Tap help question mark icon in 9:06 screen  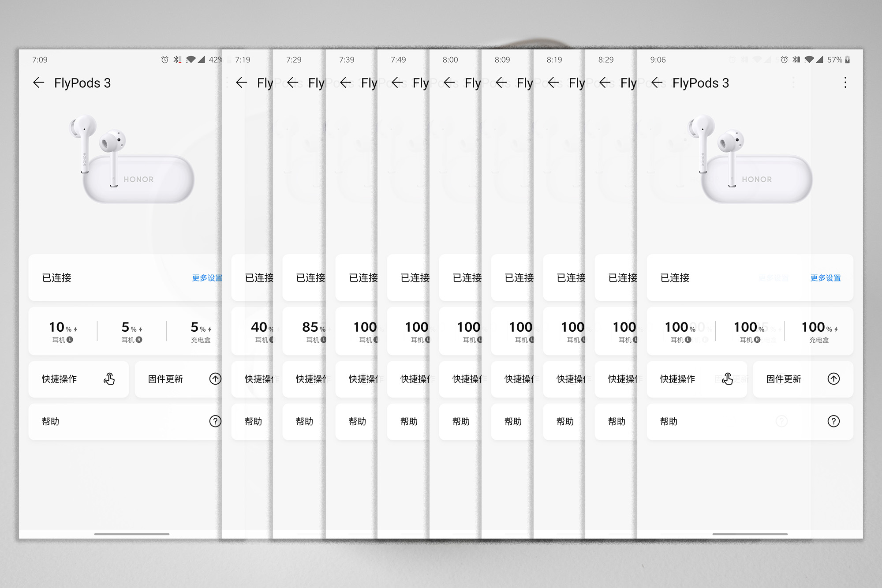click(833, 421)
